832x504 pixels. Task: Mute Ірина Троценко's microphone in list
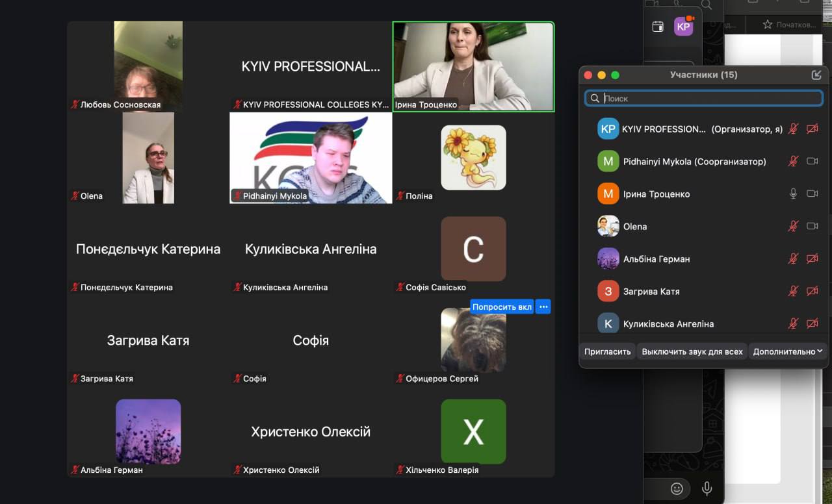[793, 194]
